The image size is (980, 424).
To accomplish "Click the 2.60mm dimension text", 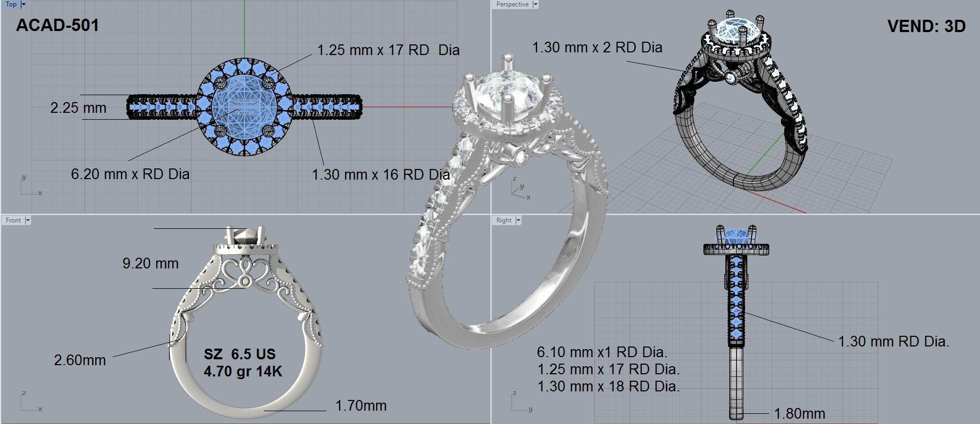I will click(x=80, y=360).
